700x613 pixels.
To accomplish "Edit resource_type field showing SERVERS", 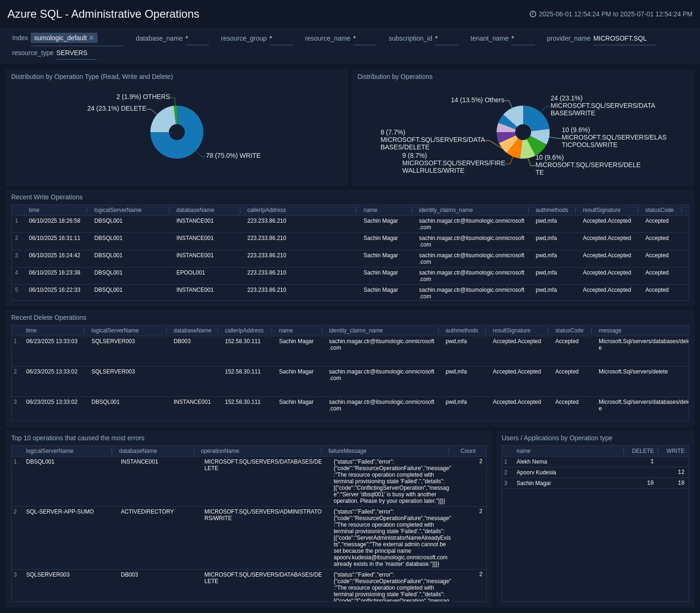I will click(x=76, y=53).
